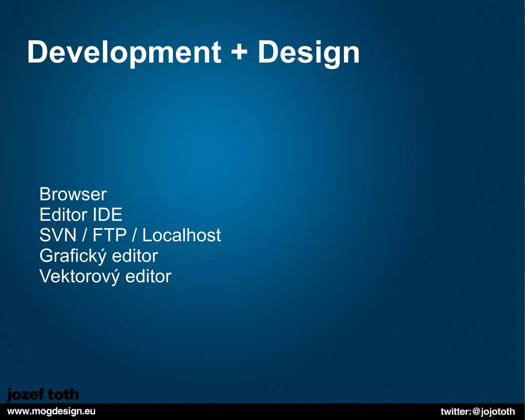Click the FTP text in the list
This screenshot has height=420, width=525.
(109, 235)
